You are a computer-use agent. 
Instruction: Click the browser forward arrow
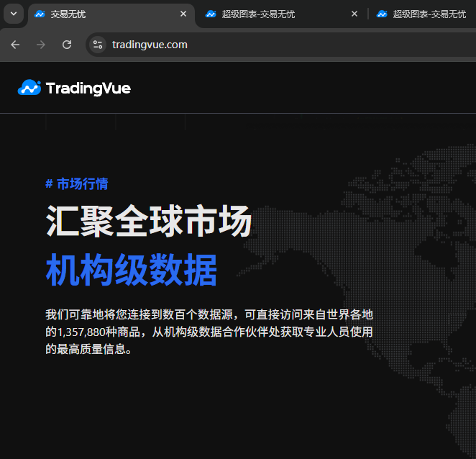41,45
